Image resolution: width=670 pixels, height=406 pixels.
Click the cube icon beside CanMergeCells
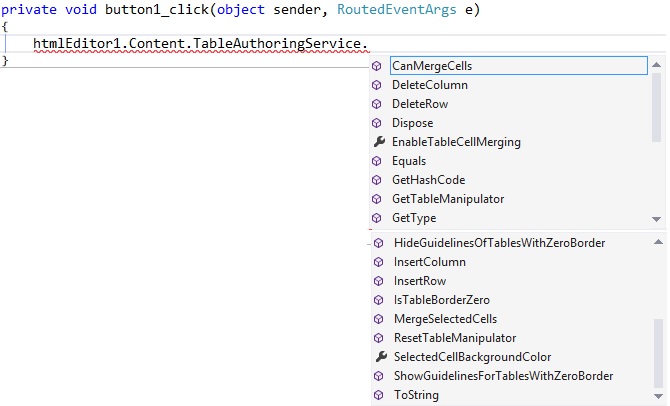click(x=377, y=66)
